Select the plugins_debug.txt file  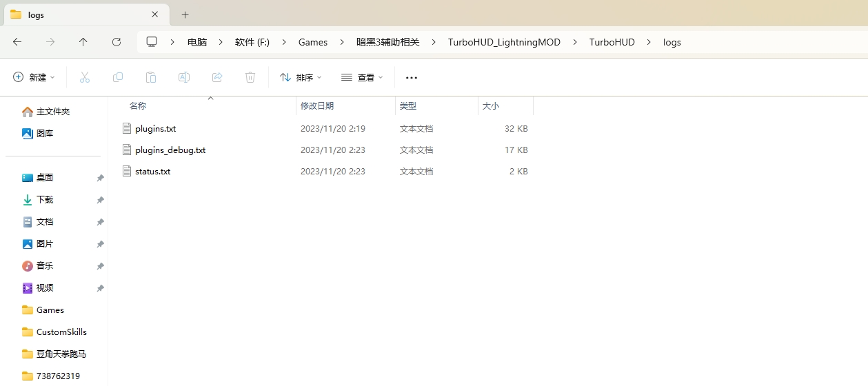click(x=170, y=150)
